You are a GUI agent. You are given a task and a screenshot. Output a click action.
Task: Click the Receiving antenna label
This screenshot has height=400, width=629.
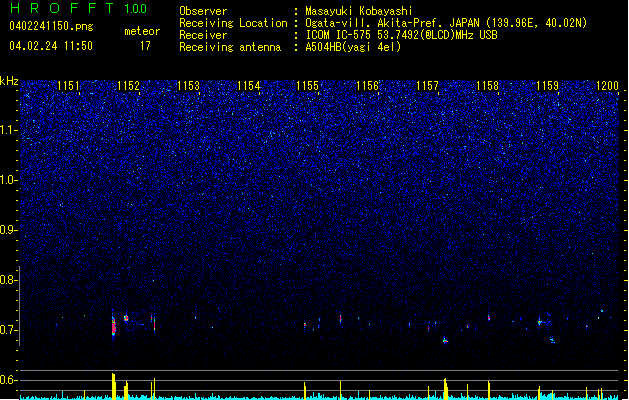[x=230, y=47]
